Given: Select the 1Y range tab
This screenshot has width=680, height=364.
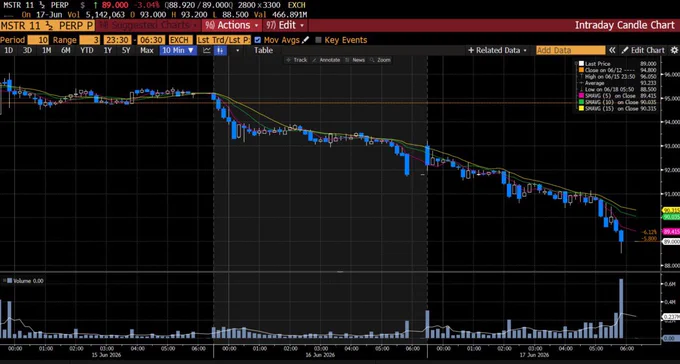Looking at the screenshot, I should point(108,50).
